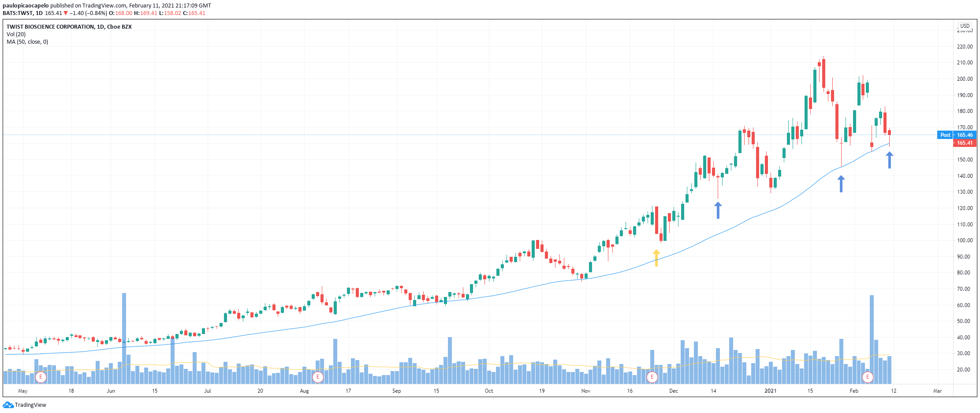Click the May label on time axis
Viewport: 980px width, 413px height.
point(22,391)
